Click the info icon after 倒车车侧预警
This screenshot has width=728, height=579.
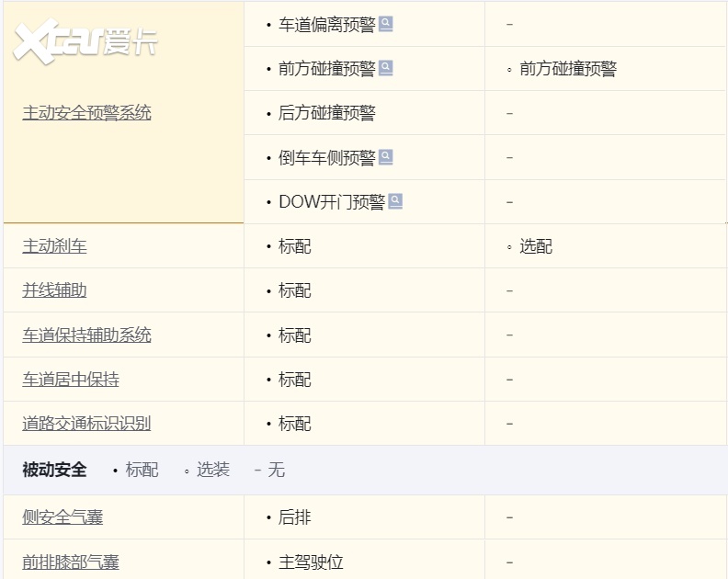386,157
